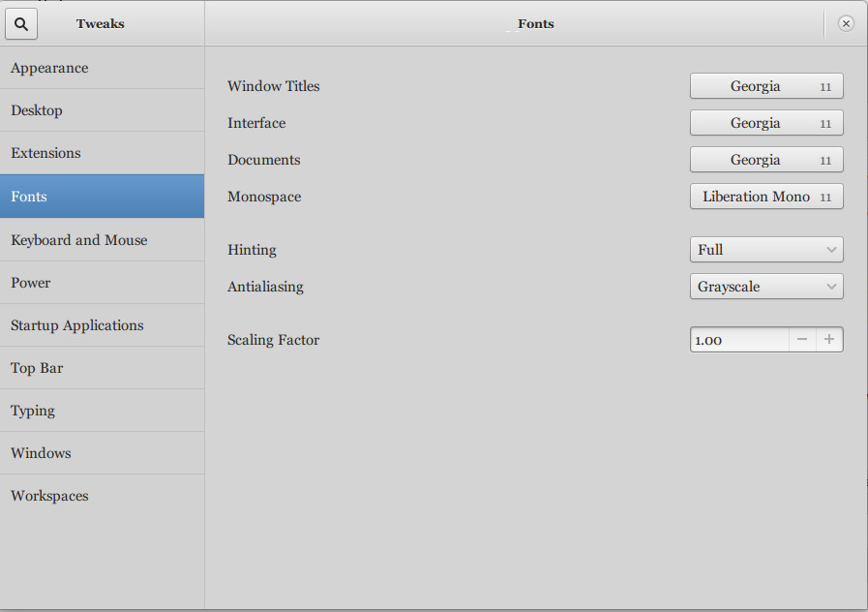Open the Hinting setting set to Full
This screenshot has height=612, width=868.
(766, 249)
